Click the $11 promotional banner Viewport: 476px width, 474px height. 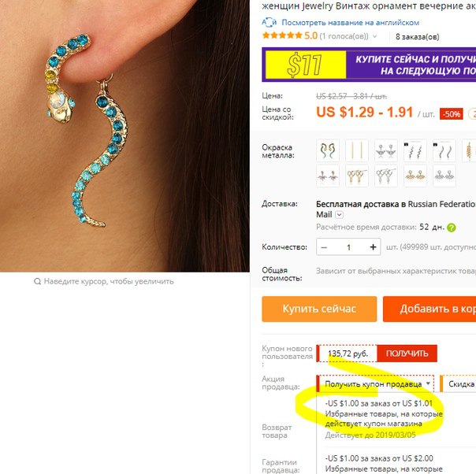click(369, 65)
